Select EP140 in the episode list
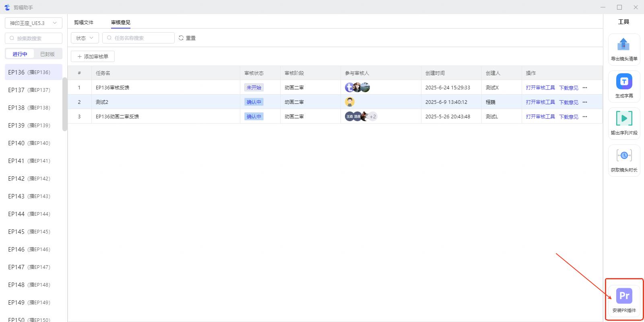This screenshot has height=322, width=644. click(29, 143)
